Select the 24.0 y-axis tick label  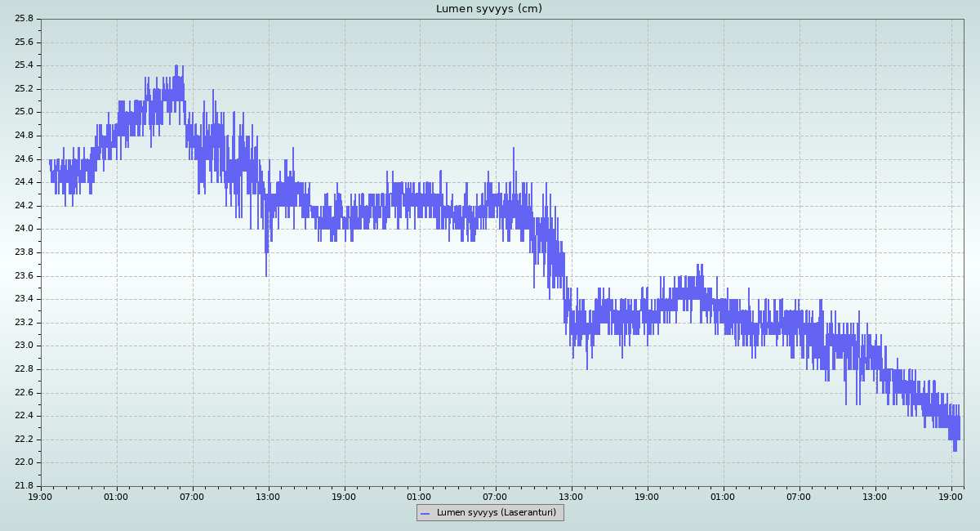point(24,229)
